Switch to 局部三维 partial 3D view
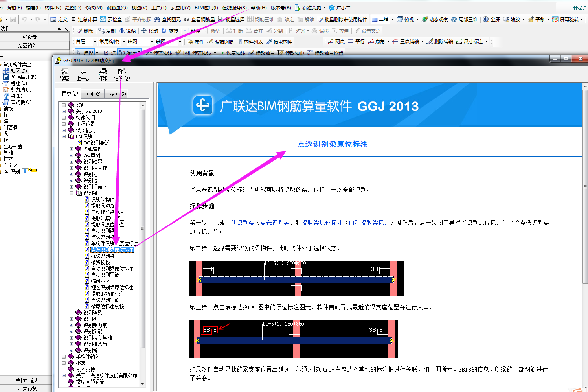Viewport: 588px width, 392px height. [x=465, y=19]
